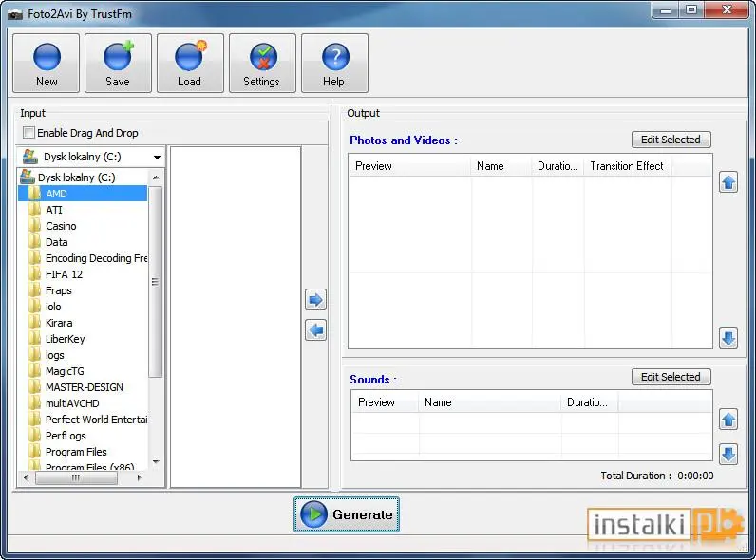Move selected sound up in list
The width and height of the screenshot is (756, 560).
728,420
